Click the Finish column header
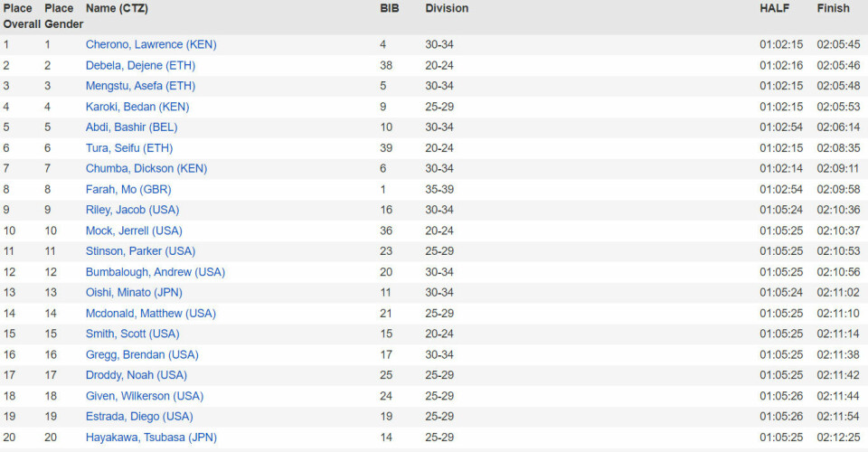The height and width of the screenshot is (452, 868). (x=833, y=8)
